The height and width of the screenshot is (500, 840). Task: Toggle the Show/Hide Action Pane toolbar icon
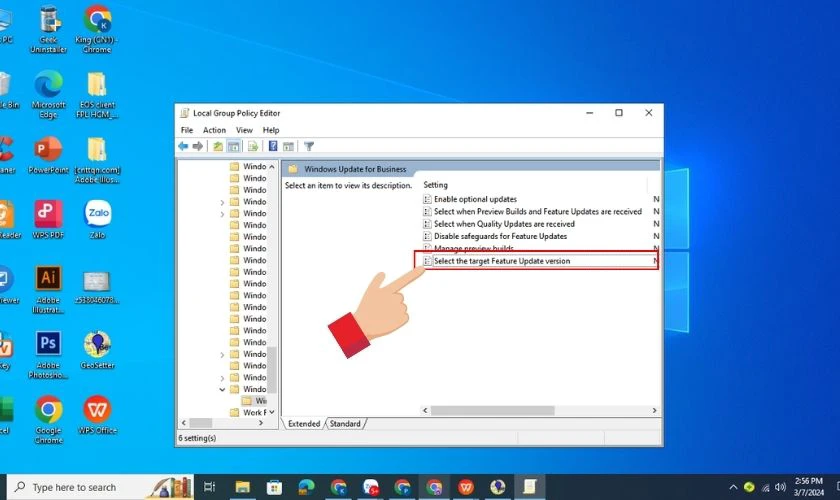tap(288, 146)
